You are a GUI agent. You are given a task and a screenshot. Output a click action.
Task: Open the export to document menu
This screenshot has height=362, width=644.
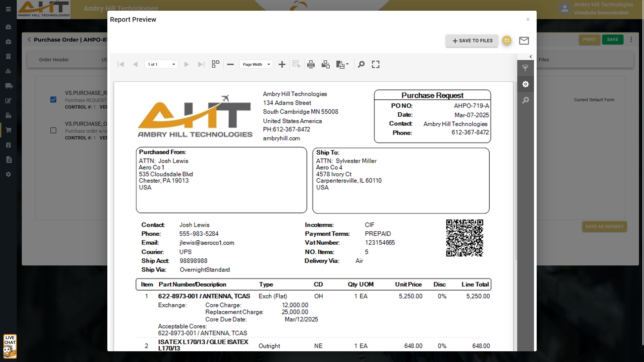[x=342, y=64]
